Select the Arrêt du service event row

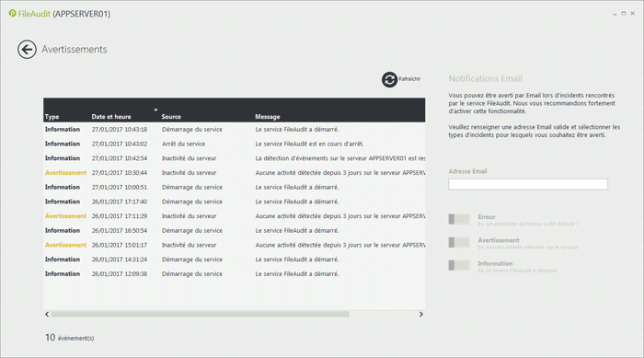click(x=234, y=144)
